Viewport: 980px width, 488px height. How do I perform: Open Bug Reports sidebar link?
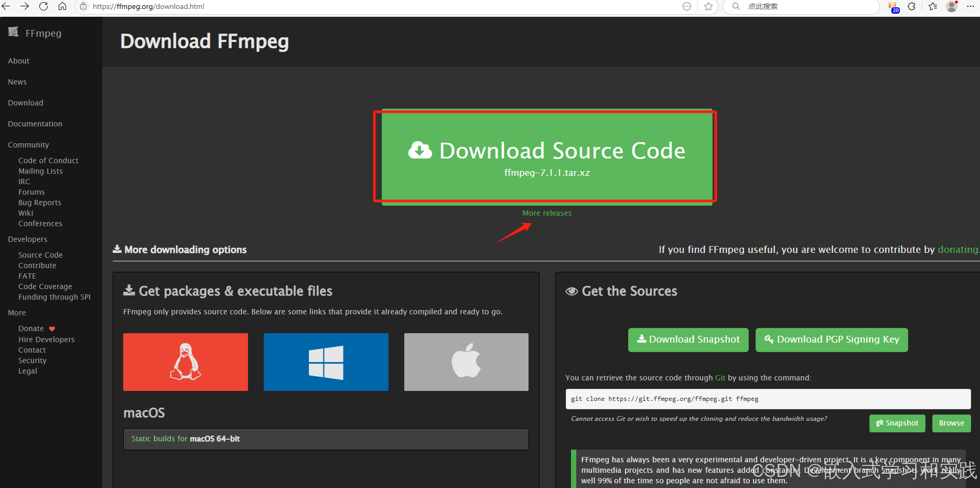[40, 203]
